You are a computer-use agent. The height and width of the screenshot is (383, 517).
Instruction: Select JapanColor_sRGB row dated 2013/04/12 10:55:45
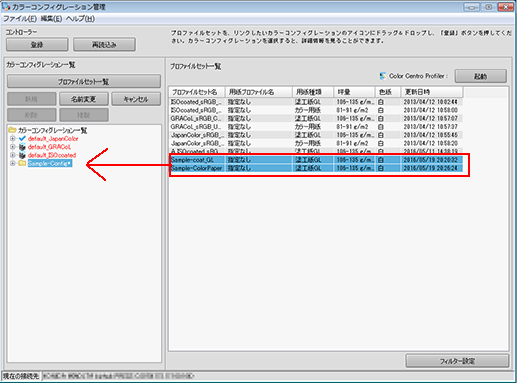pyautogui.click(x=316, y=135)
